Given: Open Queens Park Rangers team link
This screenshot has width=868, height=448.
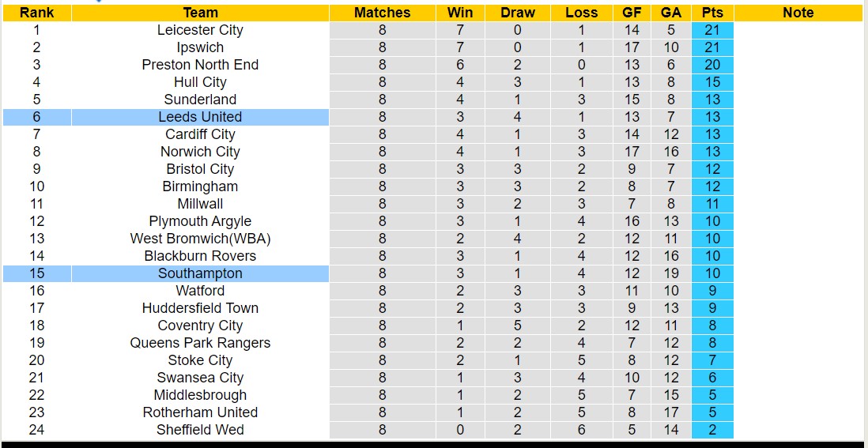Looking at the screenshot, I should 200,343.
